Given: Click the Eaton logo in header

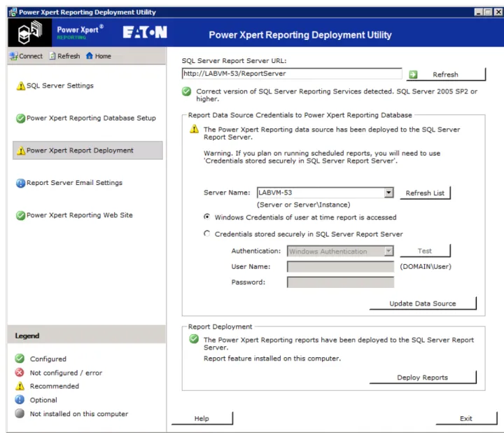Looking at the screenshot, I should 145,32.
